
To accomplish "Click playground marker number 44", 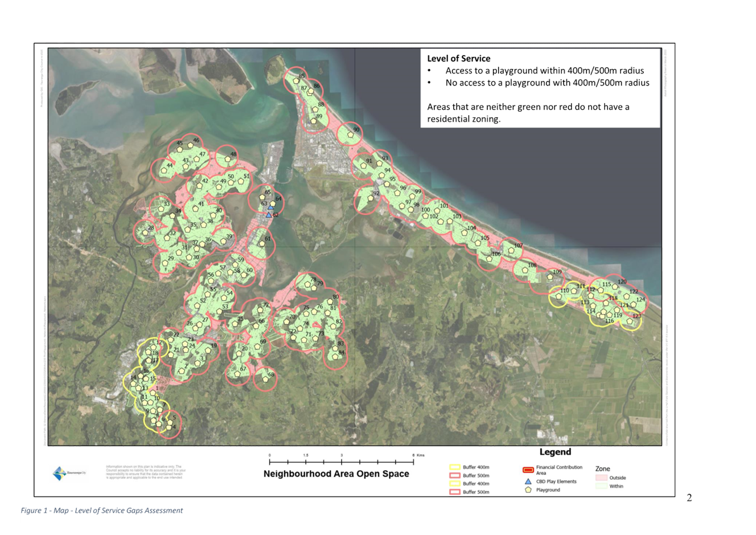I will [163, 170].
